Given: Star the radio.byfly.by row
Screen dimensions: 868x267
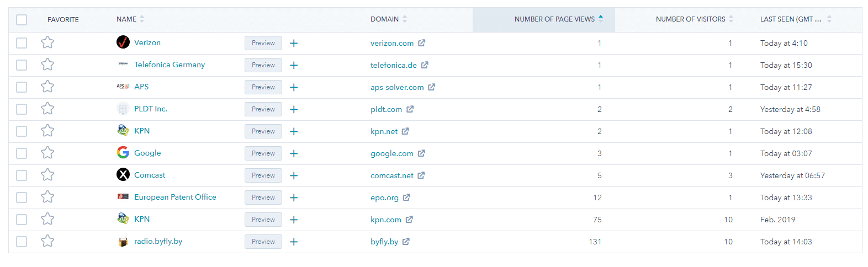Looking at the screenshot, I should click(47, 241).
